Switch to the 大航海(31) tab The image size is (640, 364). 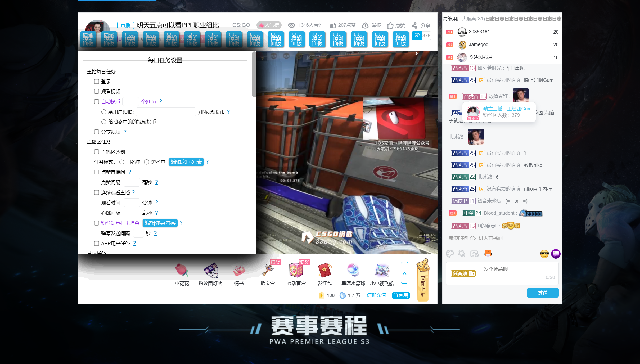(473, 19)
